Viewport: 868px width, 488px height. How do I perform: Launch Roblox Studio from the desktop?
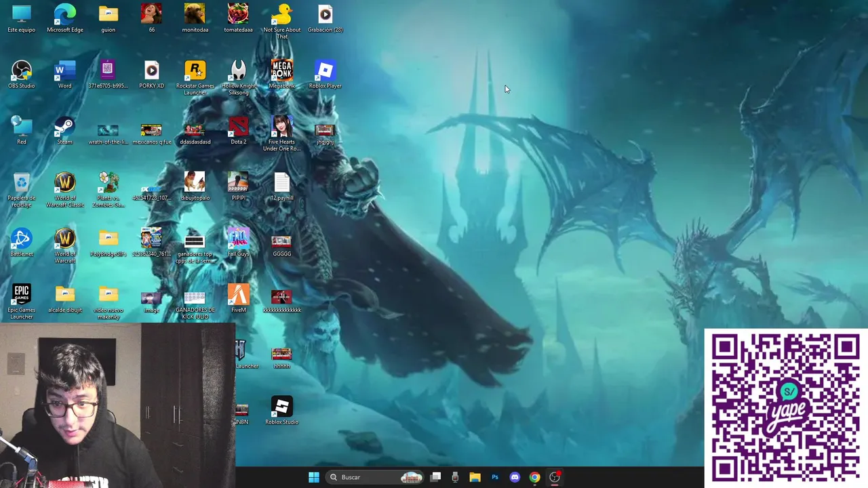click(281, 411)
